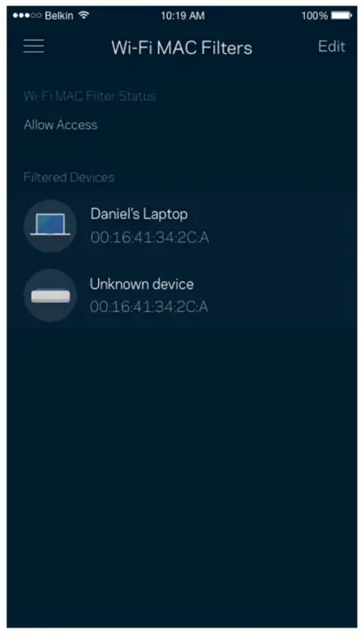Tap the Edit button

[x=331, y=47]
